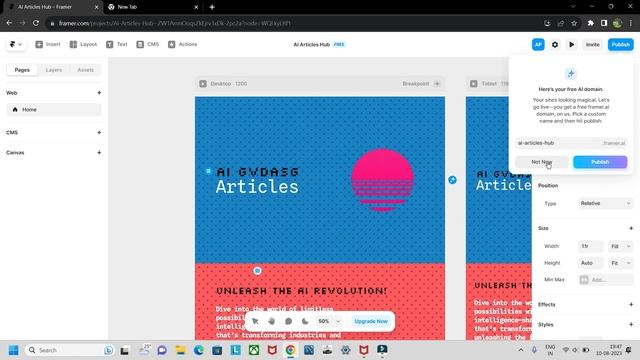Open Xbox app from taskbar

tap(254, 350)
